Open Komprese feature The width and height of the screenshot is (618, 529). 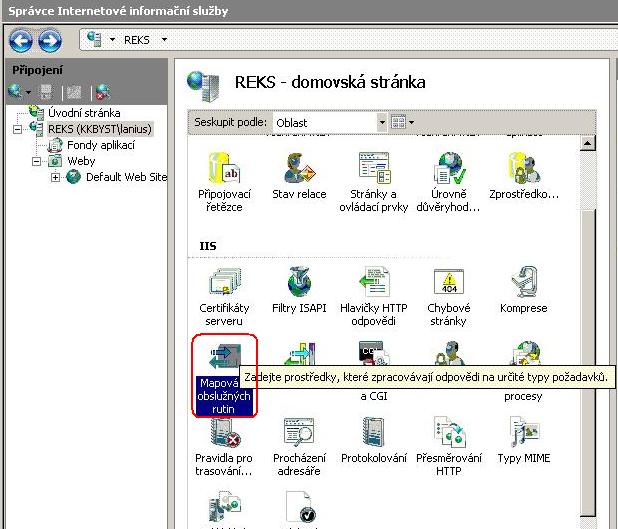523,291
